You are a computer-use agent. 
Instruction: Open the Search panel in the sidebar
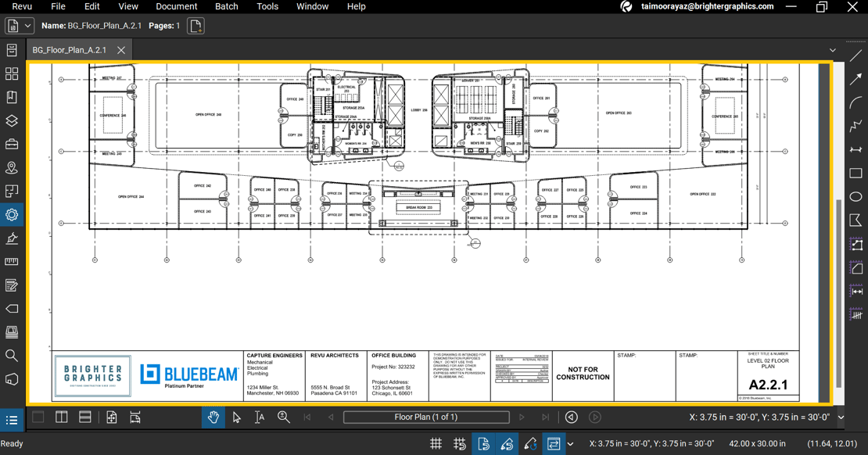click(x=11, y=353)
